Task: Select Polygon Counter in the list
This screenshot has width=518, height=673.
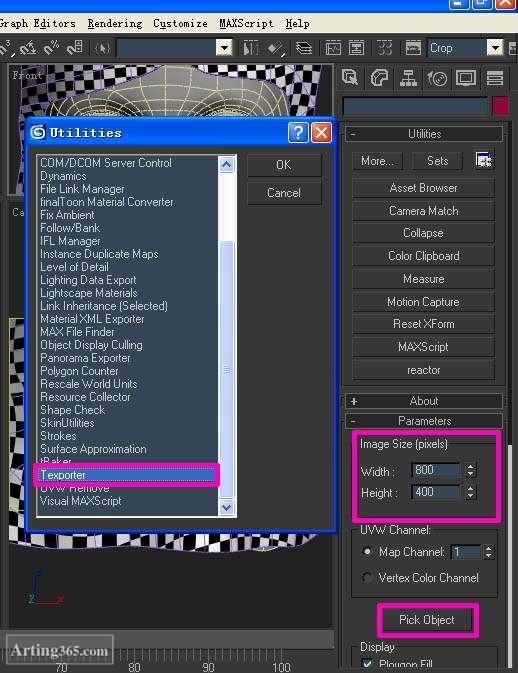Action: pyautogui.click(x=79, y=371)
